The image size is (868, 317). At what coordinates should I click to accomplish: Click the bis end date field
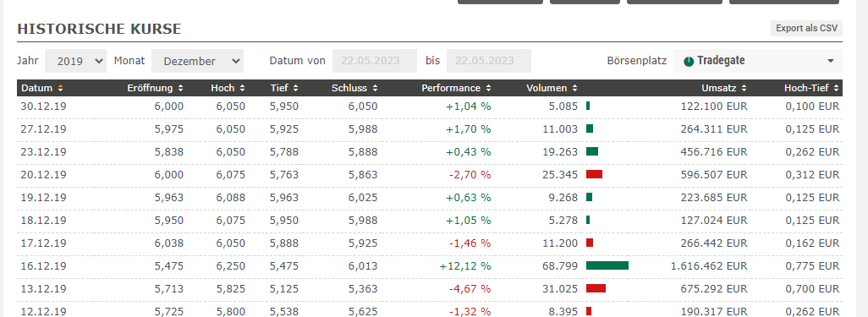489,61
